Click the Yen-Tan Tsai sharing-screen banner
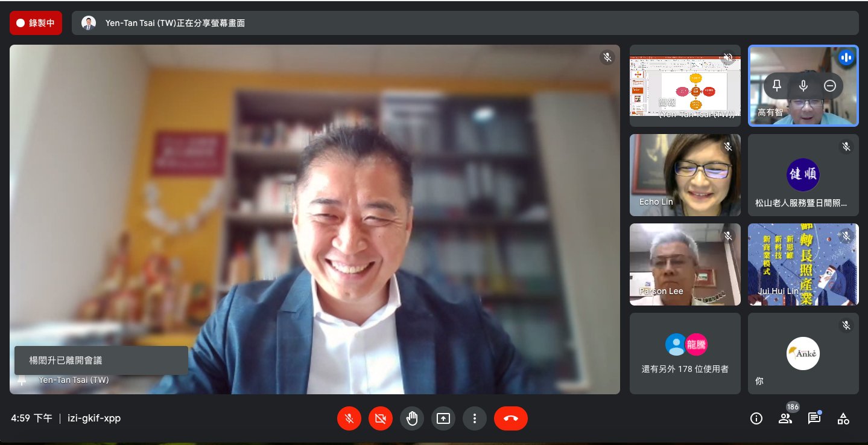Image resolution: width=868 pixels, height=445 pixels. (x=465, y=23)
